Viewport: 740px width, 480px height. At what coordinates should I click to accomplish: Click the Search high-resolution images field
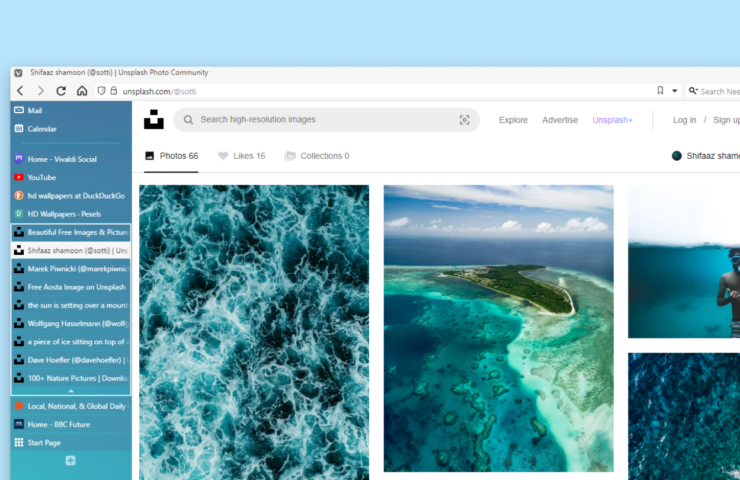(326, 120)
